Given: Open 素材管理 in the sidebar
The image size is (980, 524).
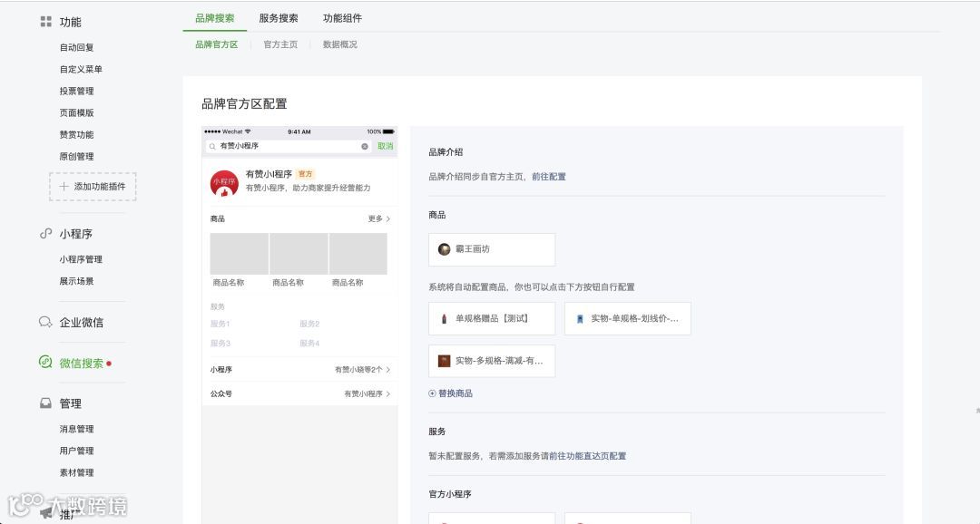Looking at the screenshot, I should 77,473.
